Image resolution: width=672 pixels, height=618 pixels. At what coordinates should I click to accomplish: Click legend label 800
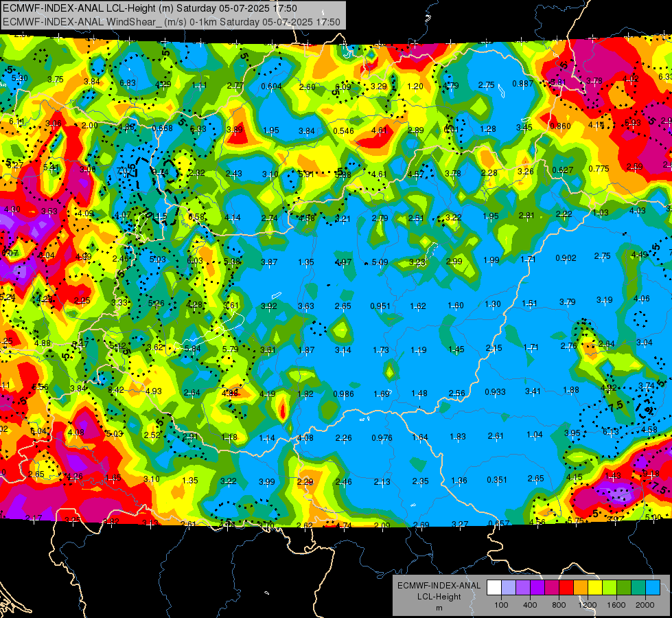coord(559,605)
